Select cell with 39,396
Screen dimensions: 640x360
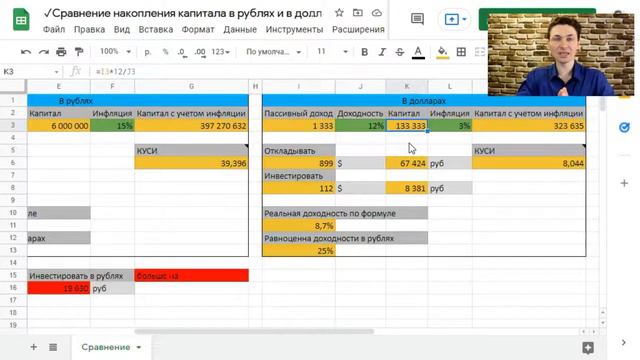(191, 163)
